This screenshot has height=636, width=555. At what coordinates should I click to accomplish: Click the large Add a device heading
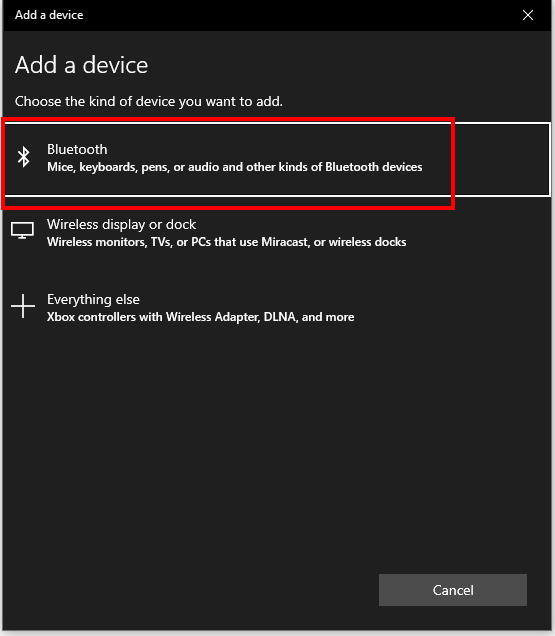82,65
